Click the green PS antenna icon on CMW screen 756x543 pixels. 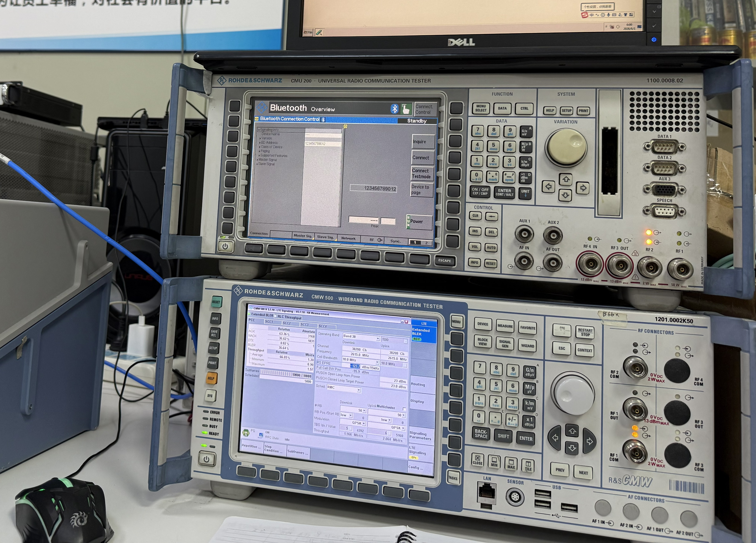click(x=246, y=433)
